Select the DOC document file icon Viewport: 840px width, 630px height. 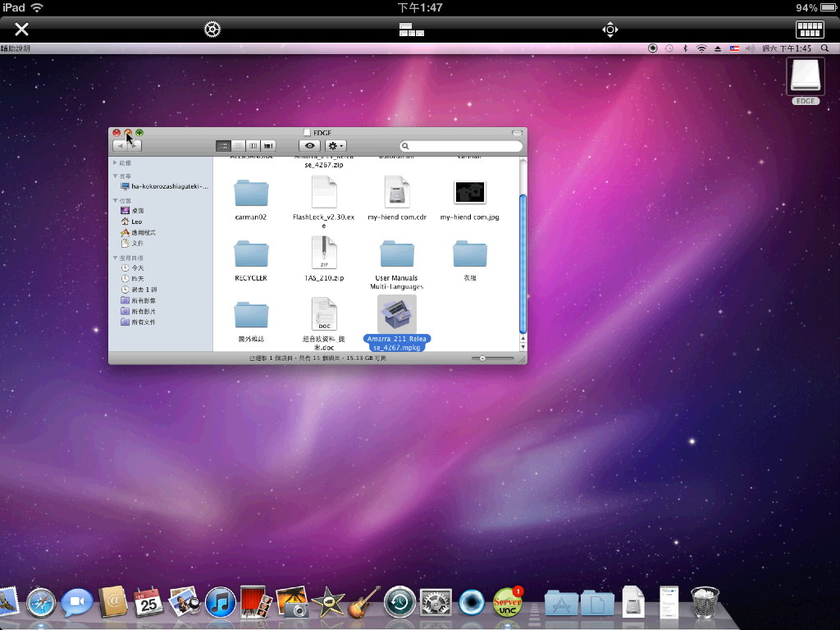point(324,314)
